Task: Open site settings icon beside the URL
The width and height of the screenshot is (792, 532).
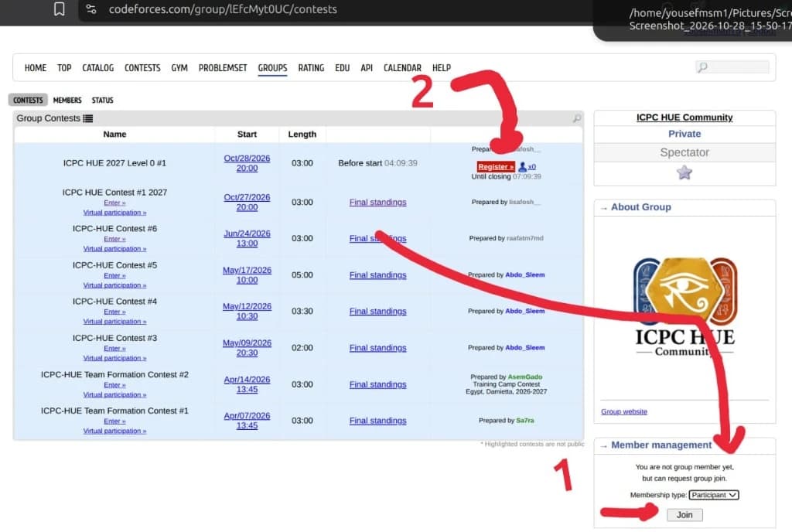Action: [91, 9]
